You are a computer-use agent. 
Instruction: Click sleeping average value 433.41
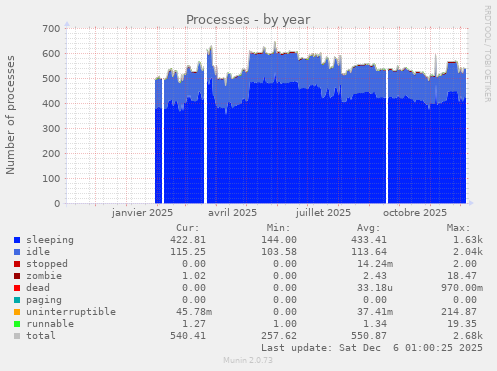[x=369, y=240]
